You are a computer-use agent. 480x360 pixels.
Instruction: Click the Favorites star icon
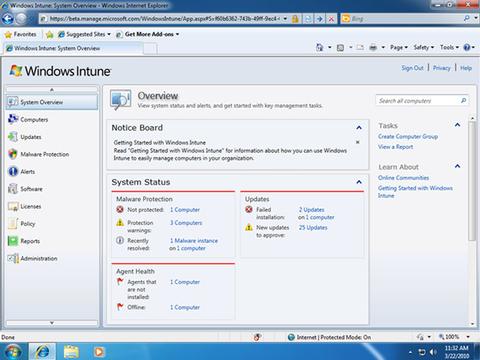(8, 34)
